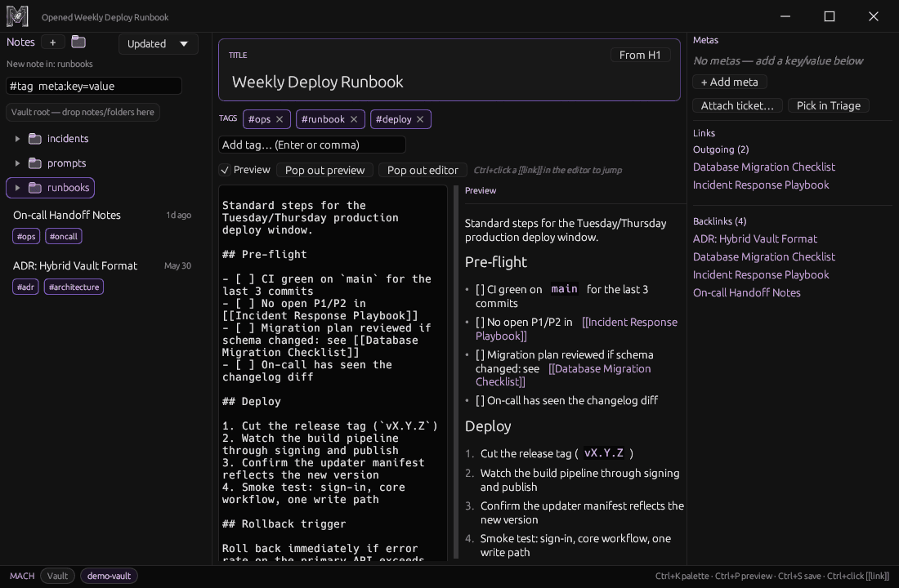This screenshot has height=588, width=899.
Task: Maximize the application window
Action: [829, 16]
